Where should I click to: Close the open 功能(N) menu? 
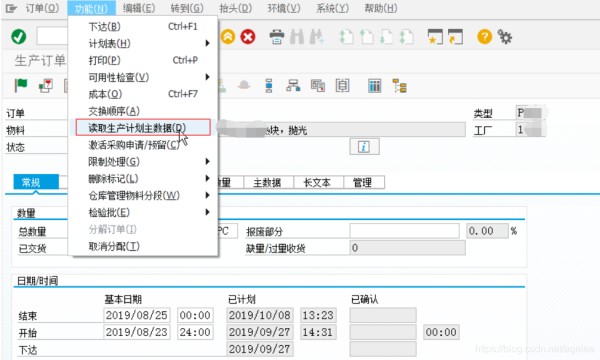tap(91, 8)
